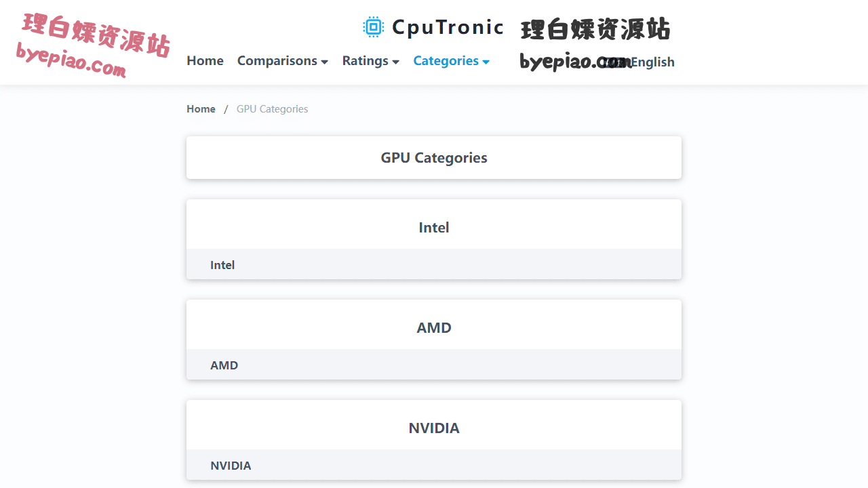Viewport: 868px width, 488px height.
Task: Click the CpuTronic site name text
Action: pos(448,27)
